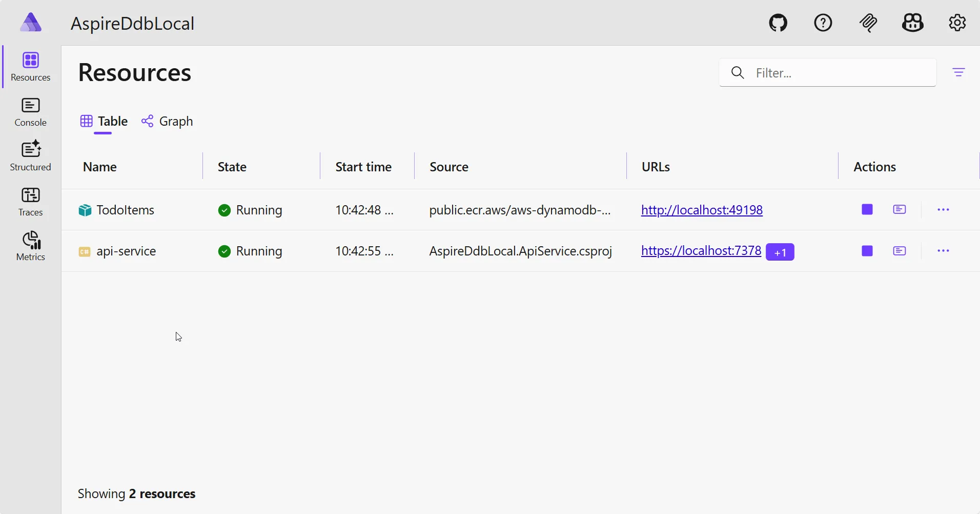Open the help question mark icon
The width and height of the screenshot is (980, 514).
823,23
